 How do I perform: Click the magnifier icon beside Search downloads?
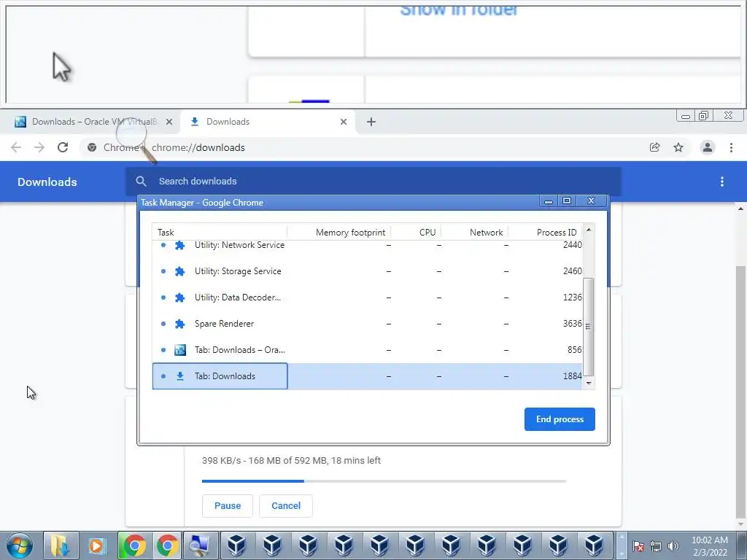141,182
